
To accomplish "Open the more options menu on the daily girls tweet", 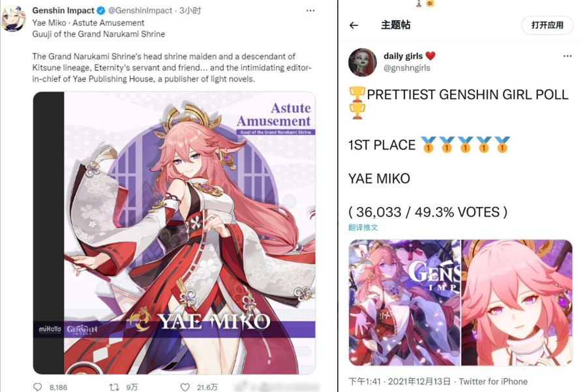I will (567, 56).
